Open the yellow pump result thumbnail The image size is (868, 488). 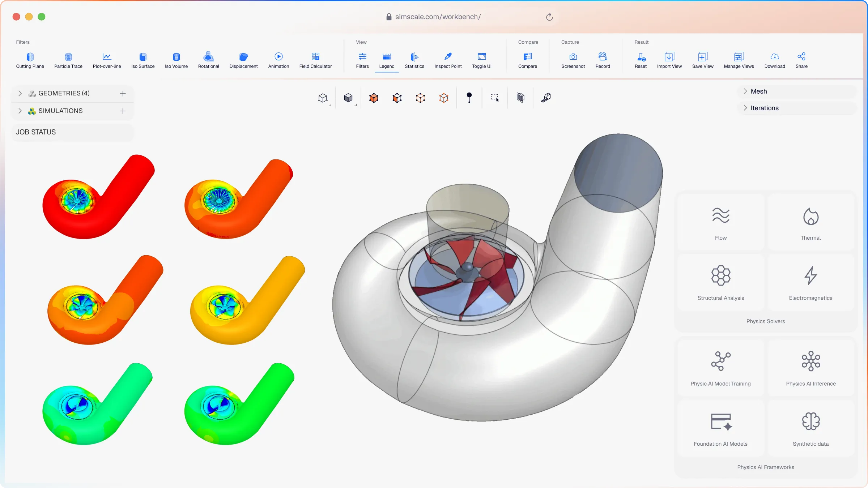pyautogui.click(x=247, y=300)
